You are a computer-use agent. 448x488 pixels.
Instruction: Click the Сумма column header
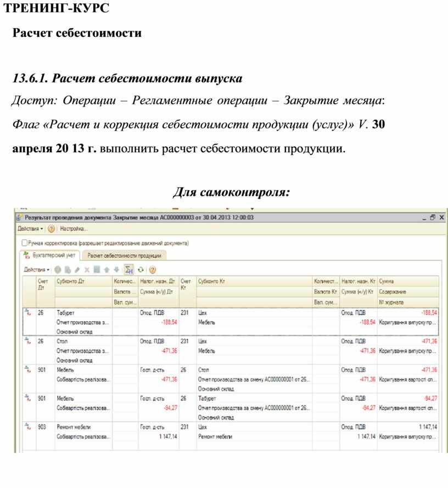pos(408,281)
